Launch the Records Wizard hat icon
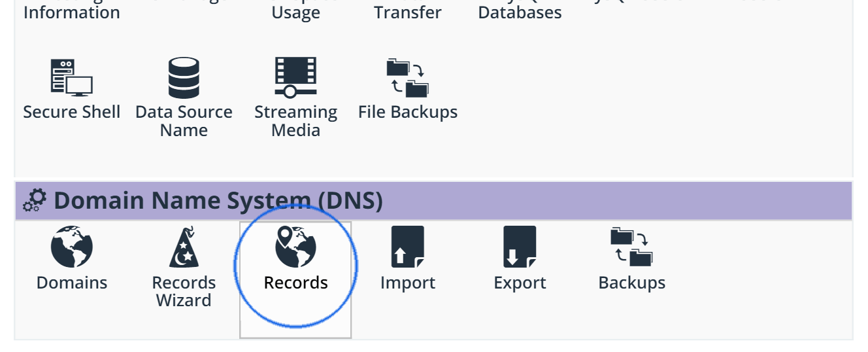This screenshot has width=868, height=352. pos(184,247)
